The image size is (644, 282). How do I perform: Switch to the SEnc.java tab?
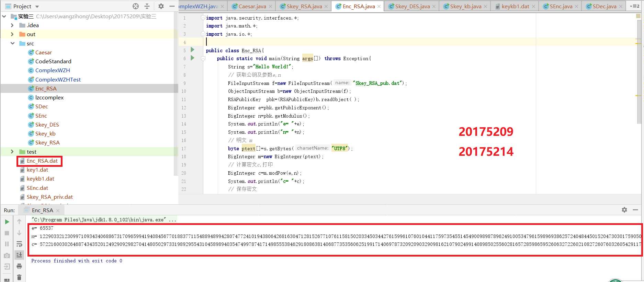pyautogui.click(x=561, y=6)
